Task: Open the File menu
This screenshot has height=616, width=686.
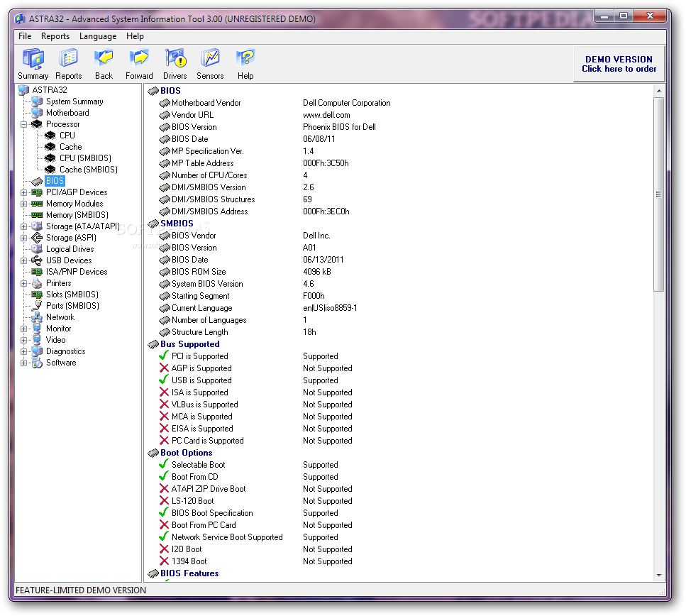Action: tap(25, 36)
